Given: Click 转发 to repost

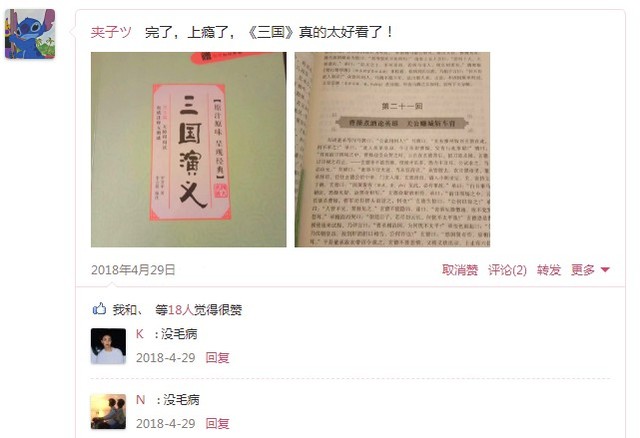Looking at the screenshot, I should [x=549, y=270].
